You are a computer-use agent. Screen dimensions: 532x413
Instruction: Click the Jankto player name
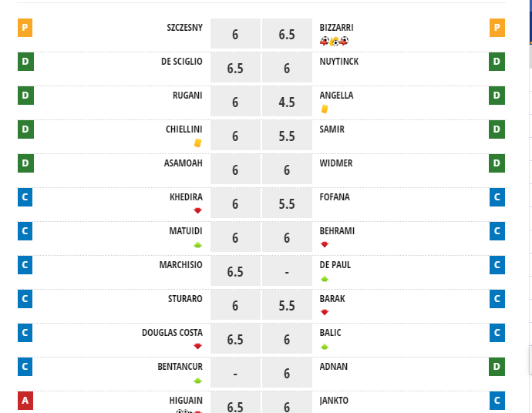tap(334, 401)
